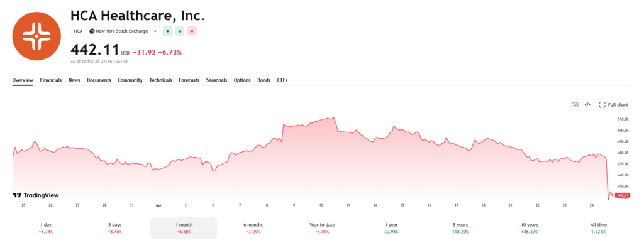Select the 5 days time range

[115, 228]
